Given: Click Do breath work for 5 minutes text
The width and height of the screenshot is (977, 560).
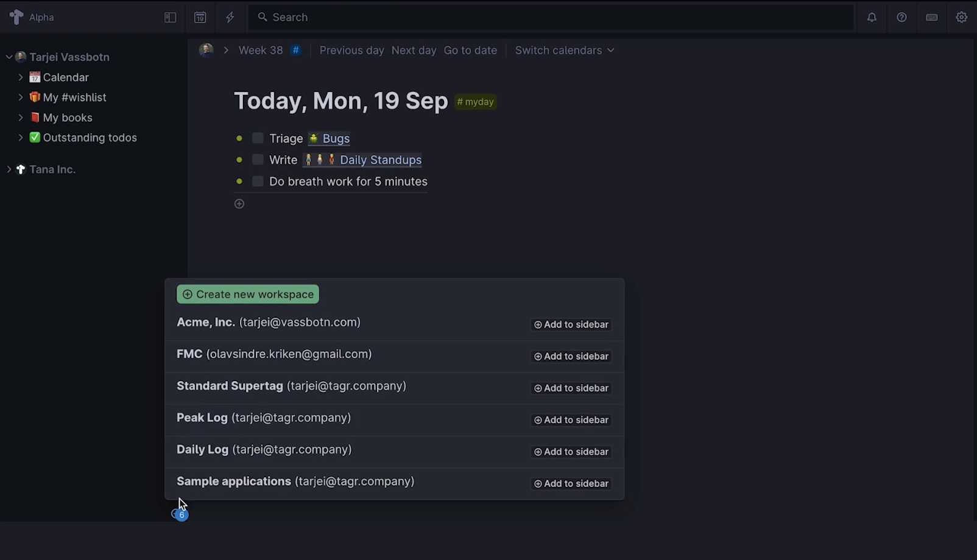Looking at the screenshot, I should pos(348,181).
